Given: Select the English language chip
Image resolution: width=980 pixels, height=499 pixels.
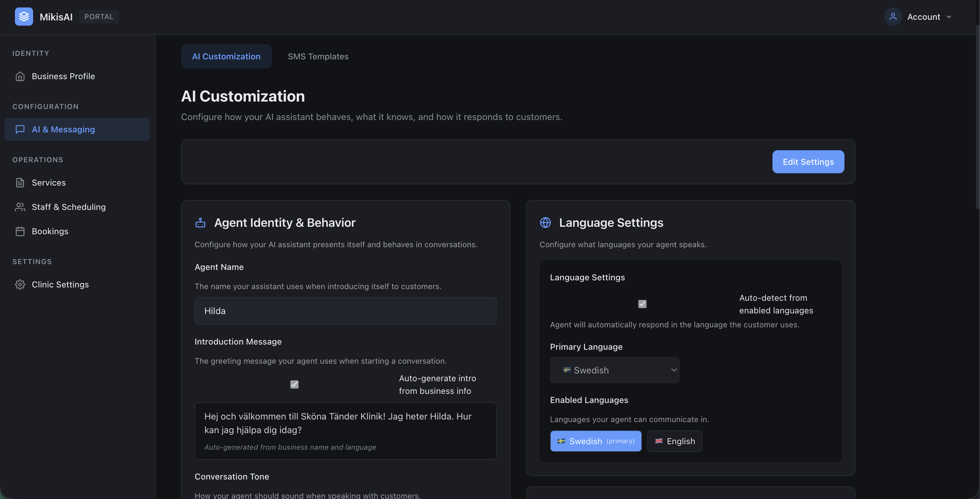Looking at the screenshot, I should click(675, 441).
